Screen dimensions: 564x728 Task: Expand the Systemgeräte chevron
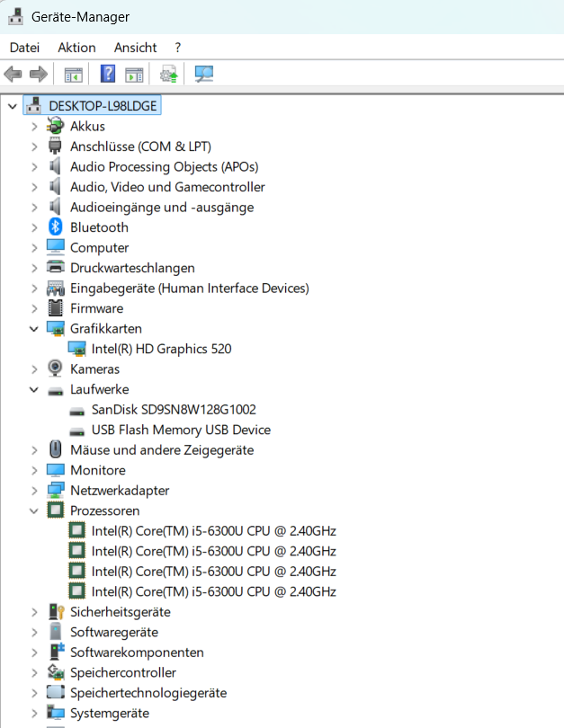[34, 713]
